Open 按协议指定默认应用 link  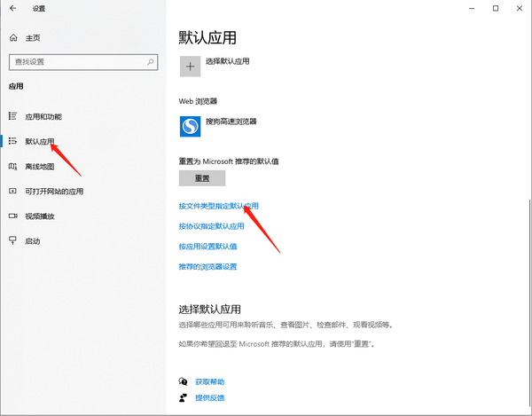[x=211, y=226]
